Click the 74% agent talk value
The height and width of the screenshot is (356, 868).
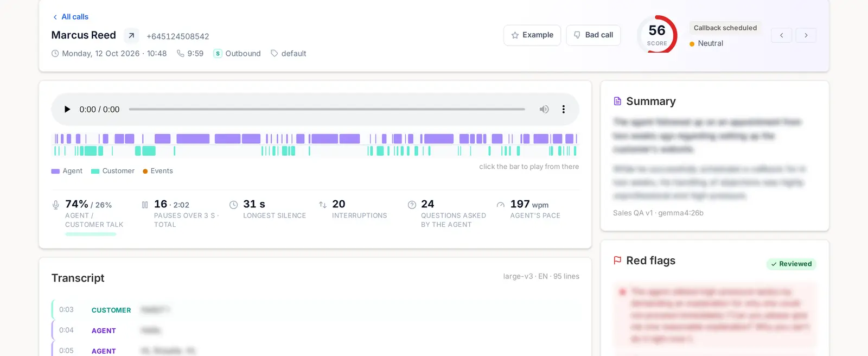(x=76, y=204)
